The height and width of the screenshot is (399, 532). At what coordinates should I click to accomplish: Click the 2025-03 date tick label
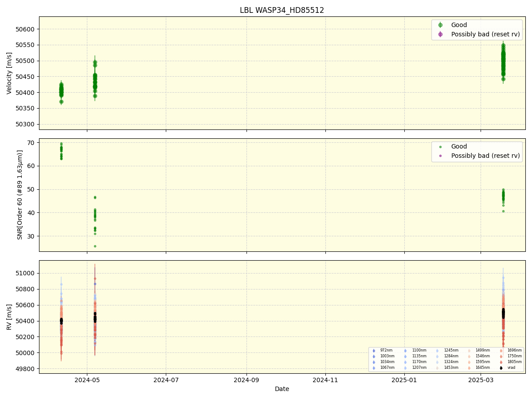click(481, 380)
